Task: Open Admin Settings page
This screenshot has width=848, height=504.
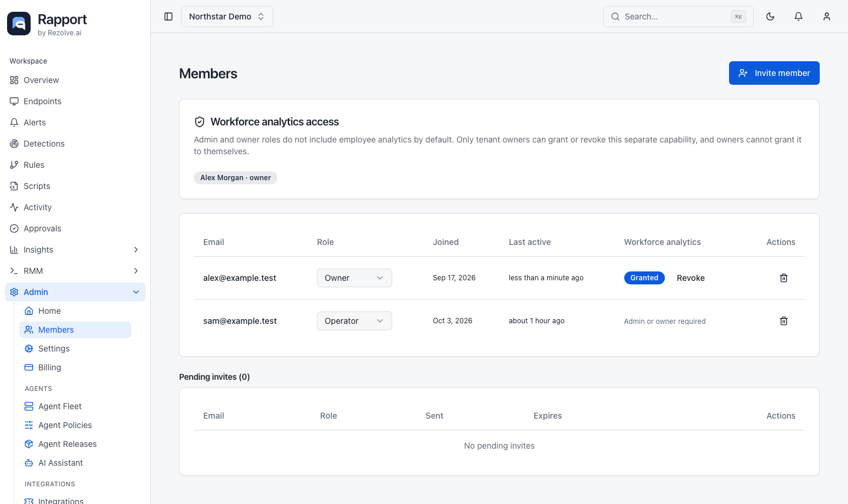Action: [75, 349]
